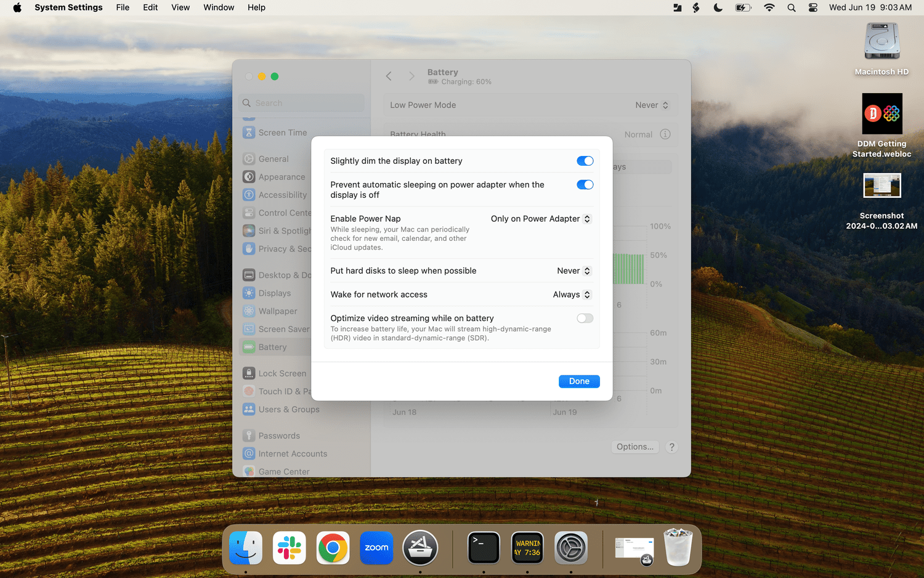Launch Slack from the Dock

click(x=290, y=548)
